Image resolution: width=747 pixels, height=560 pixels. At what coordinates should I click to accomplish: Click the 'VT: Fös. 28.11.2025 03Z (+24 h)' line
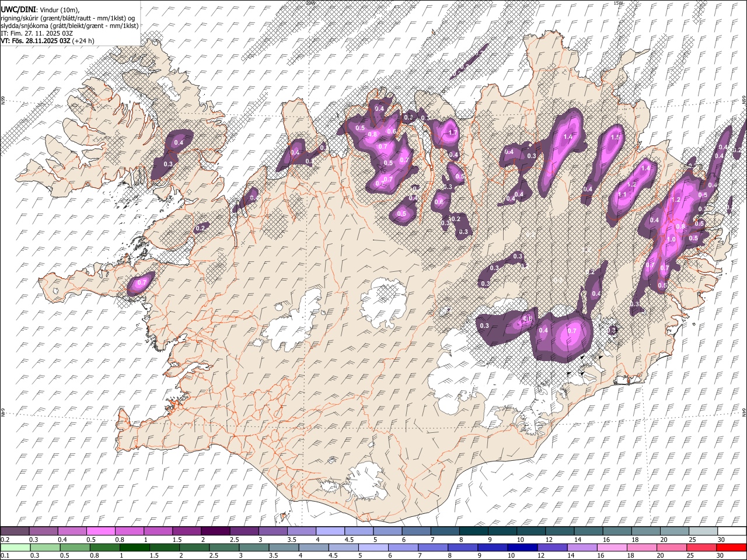[48, 41]
